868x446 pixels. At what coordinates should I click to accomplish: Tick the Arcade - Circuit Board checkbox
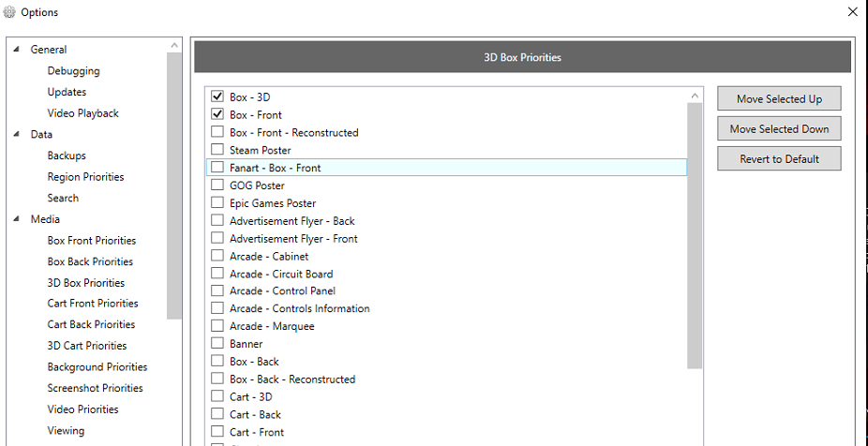coord(217,274)
